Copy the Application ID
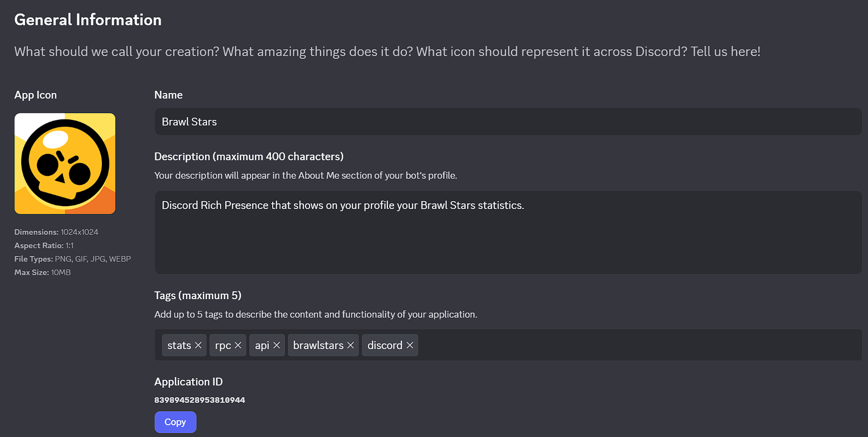Image resolution: width=868 pixels, height=437 pixels. click(175, 422)
